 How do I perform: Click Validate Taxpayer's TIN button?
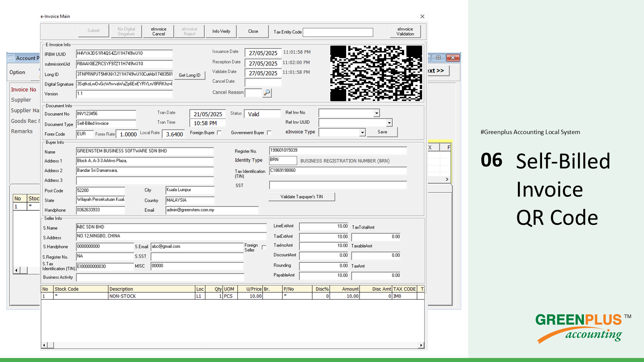pos(302,197)
